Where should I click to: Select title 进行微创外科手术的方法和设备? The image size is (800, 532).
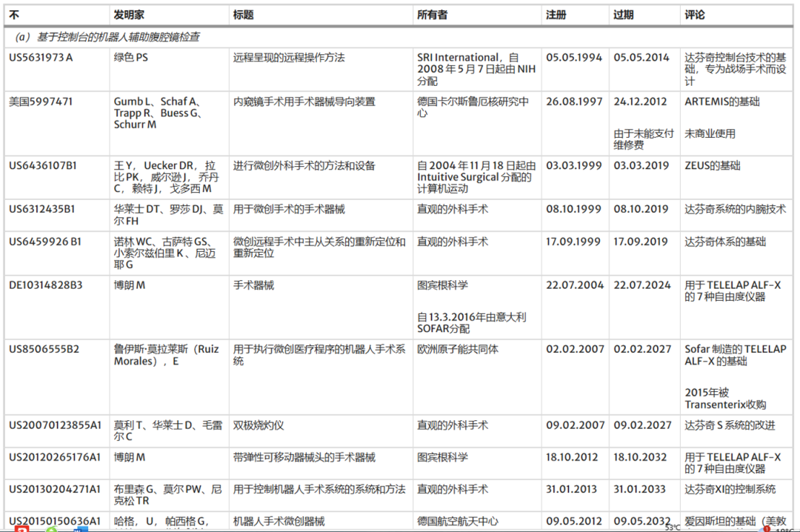click(304, 165)
